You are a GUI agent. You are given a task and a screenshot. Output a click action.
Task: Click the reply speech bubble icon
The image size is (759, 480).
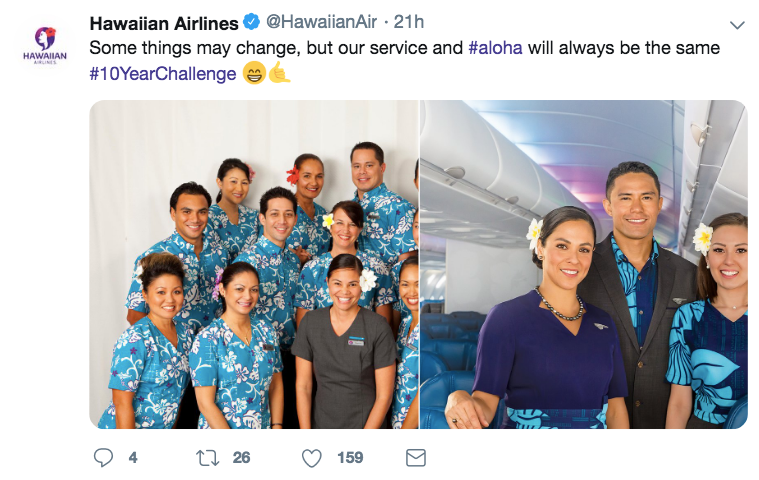tap(103, 457)
